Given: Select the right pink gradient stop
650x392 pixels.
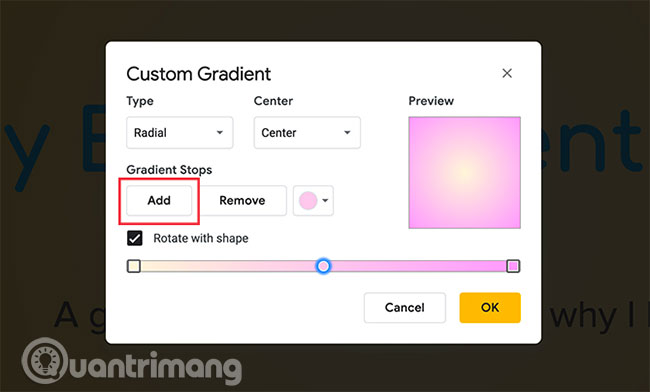Looking at the screenshot, I should point(513,266).
